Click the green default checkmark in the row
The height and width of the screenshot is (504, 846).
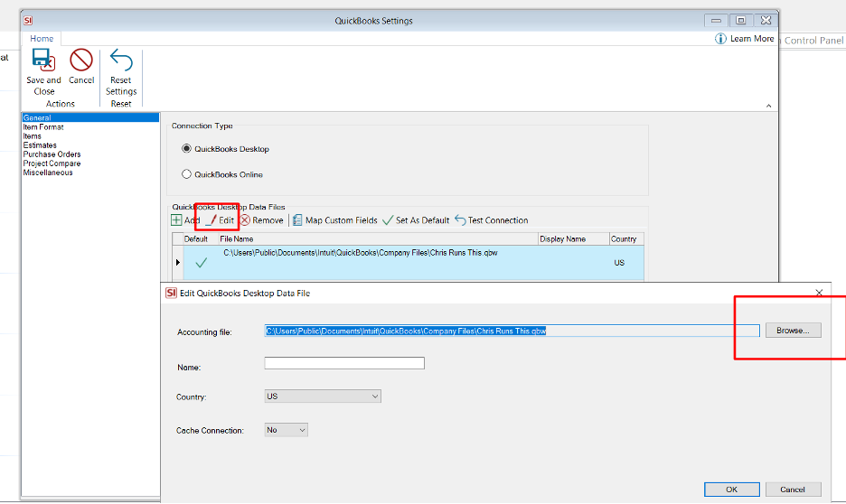tap(202, 263)
